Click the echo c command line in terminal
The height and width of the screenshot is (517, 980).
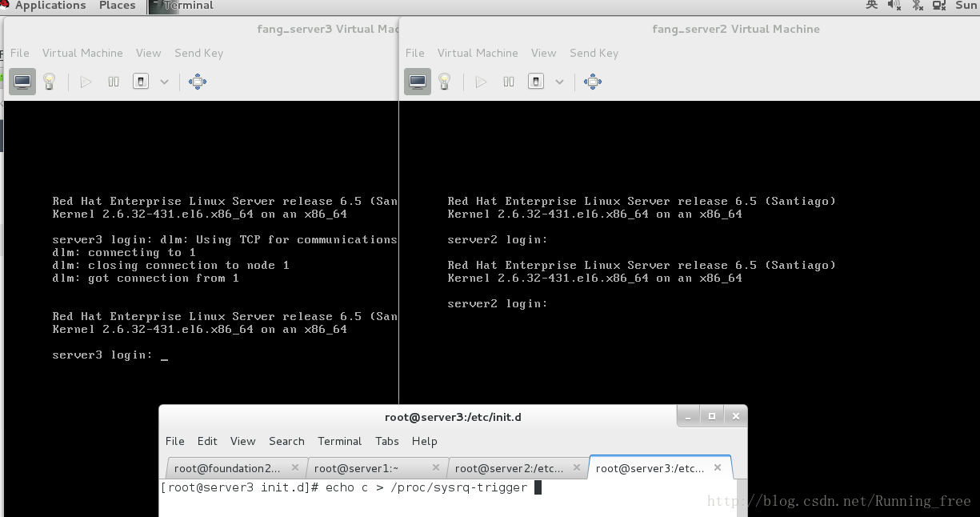click(426, 487)
